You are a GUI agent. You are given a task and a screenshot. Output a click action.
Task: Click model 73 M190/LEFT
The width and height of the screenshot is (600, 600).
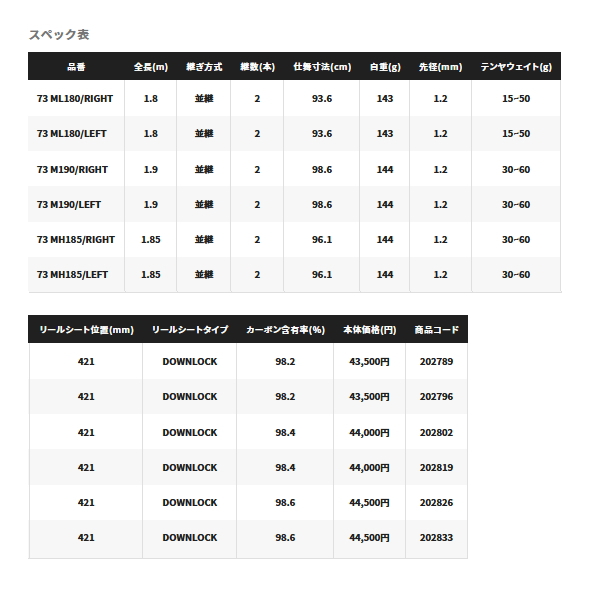[x=69, y=205]
